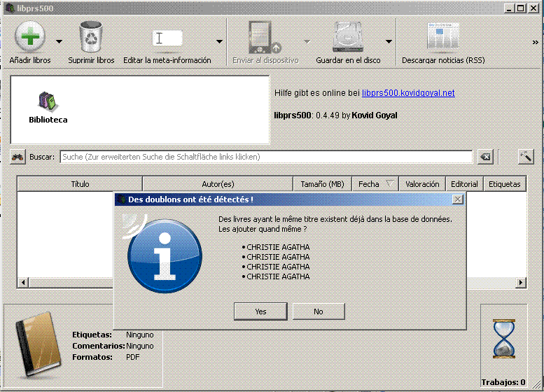Expand the Editar la meta-información dropdown arrow

pyautogui.click(x=219, y=41)
